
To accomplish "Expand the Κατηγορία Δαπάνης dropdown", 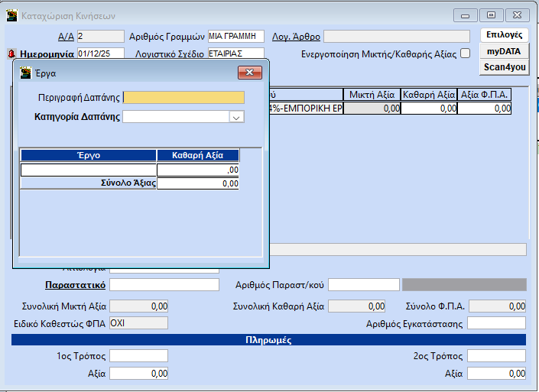I will point(236,117).
